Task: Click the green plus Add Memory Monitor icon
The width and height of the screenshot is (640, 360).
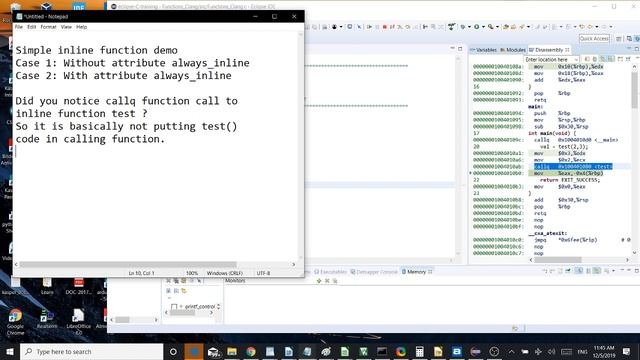Action: click(x=319, y=281)
